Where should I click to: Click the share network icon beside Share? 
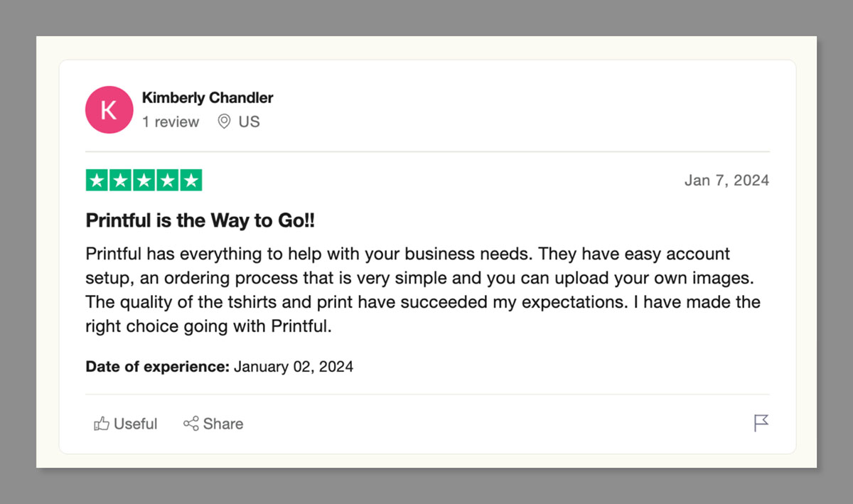(191, 423)
